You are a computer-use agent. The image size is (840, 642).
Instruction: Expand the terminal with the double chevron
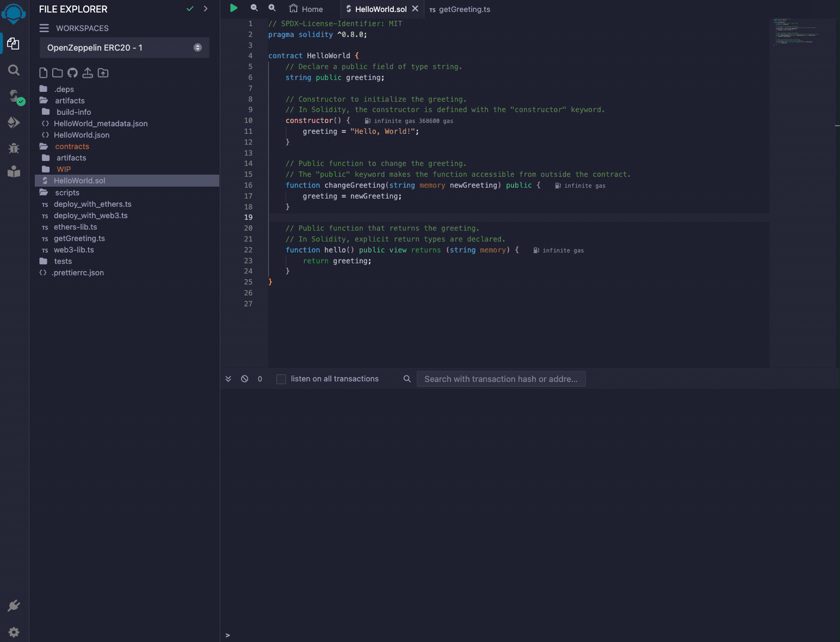click(x=228, y=378)
